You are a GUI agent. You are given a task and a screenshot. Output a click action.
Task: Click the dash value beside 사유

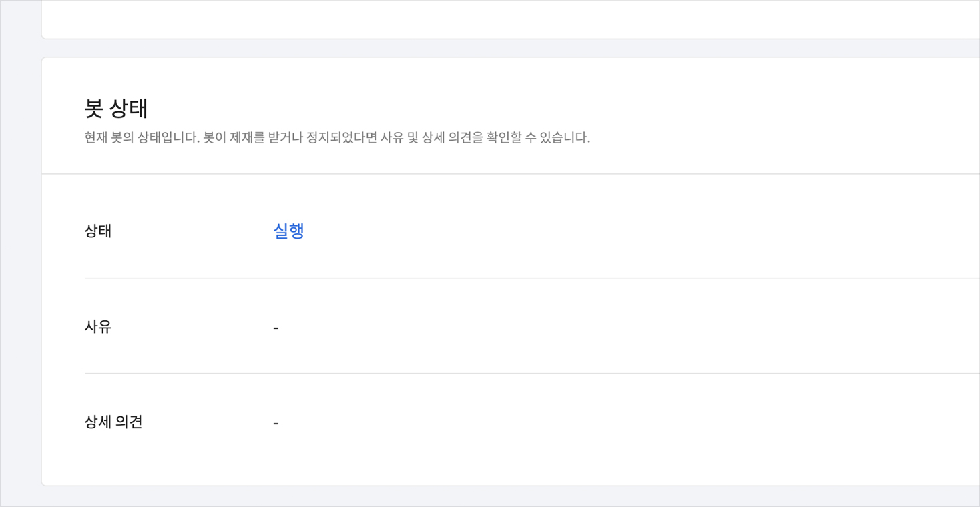[x=276, y=328]
